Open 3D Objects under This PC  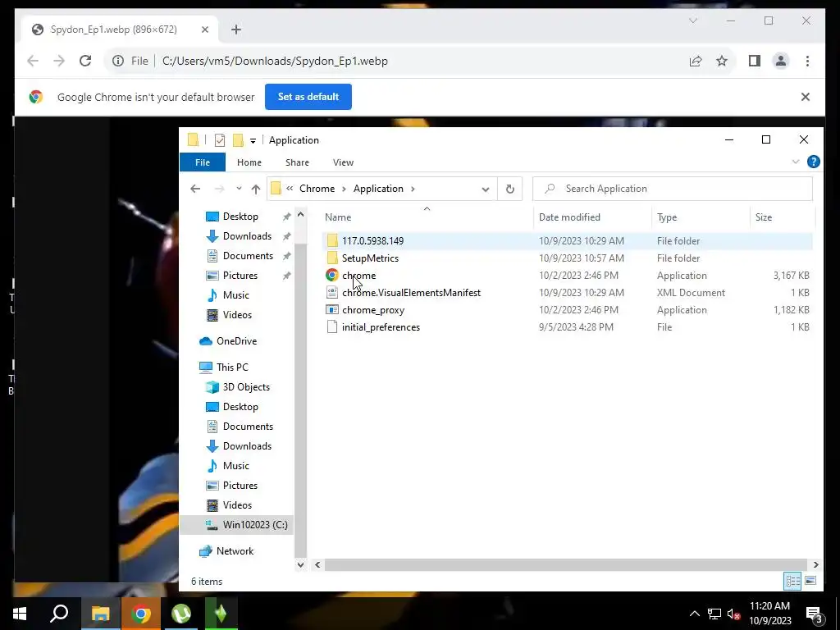click(x=246, y=387)
